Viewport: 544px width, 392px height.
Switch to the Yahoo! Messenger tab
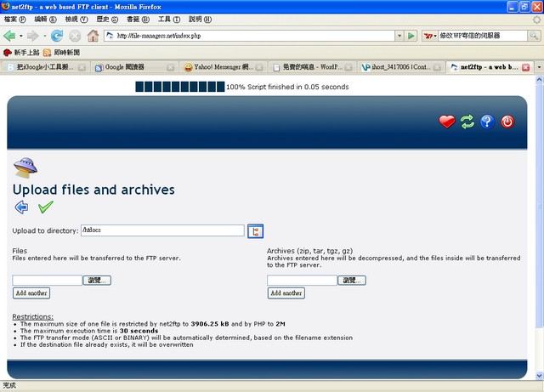coord(223,67)
